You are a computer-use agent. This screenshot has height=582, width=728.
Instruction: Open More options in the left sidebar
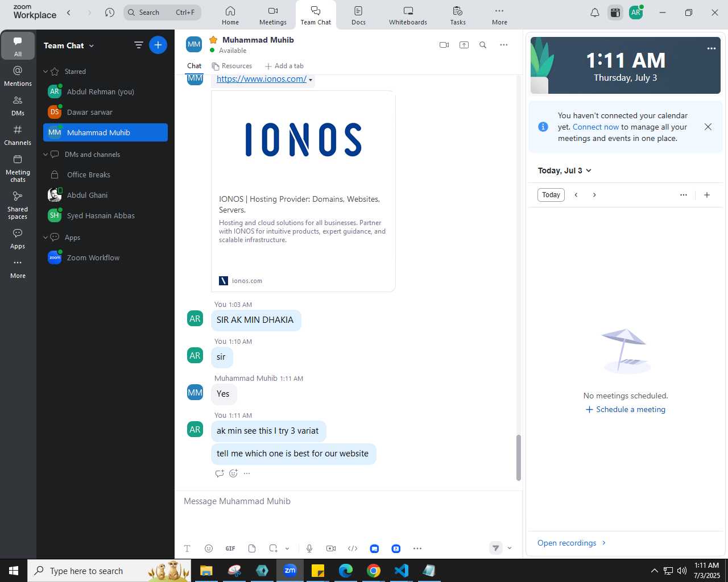pyautogui.click(x=18, y=268)
